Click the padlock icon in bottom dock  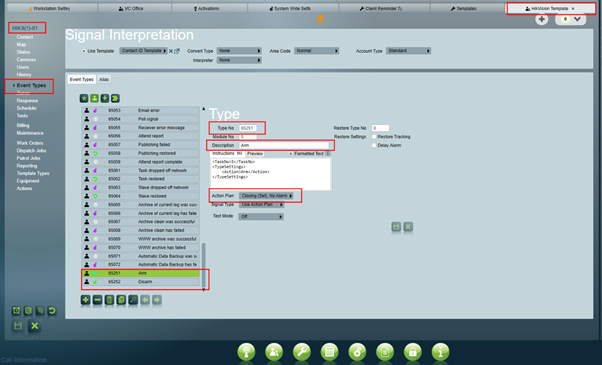tap(413, 352)
